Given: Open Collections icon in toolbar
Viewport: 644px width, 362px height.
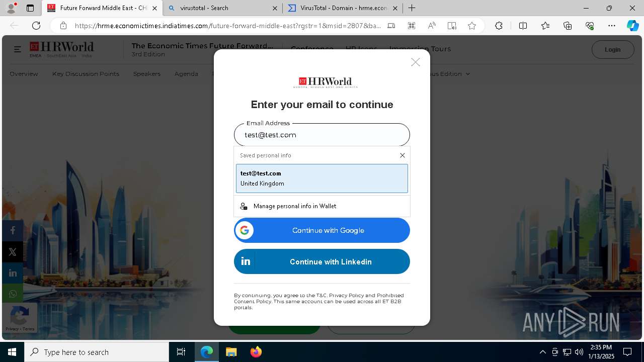Looking at the screenshot, I should [x=568, y=26].
